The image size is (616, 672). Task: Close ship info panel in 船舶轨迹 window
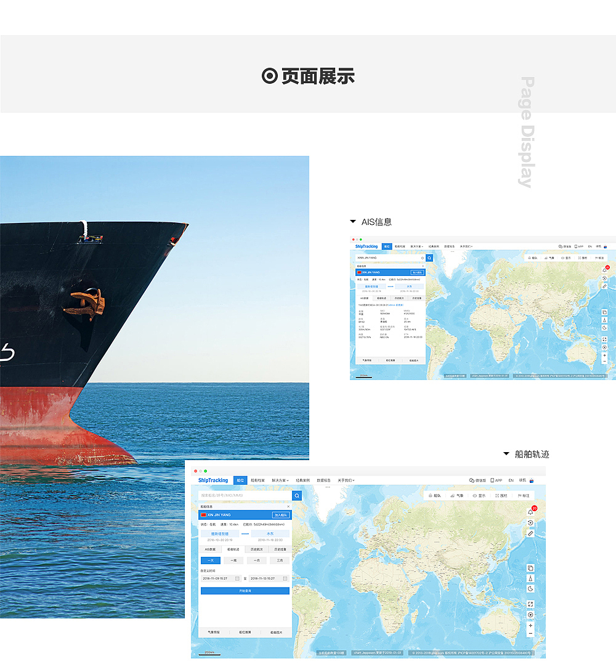pos(288,506)
